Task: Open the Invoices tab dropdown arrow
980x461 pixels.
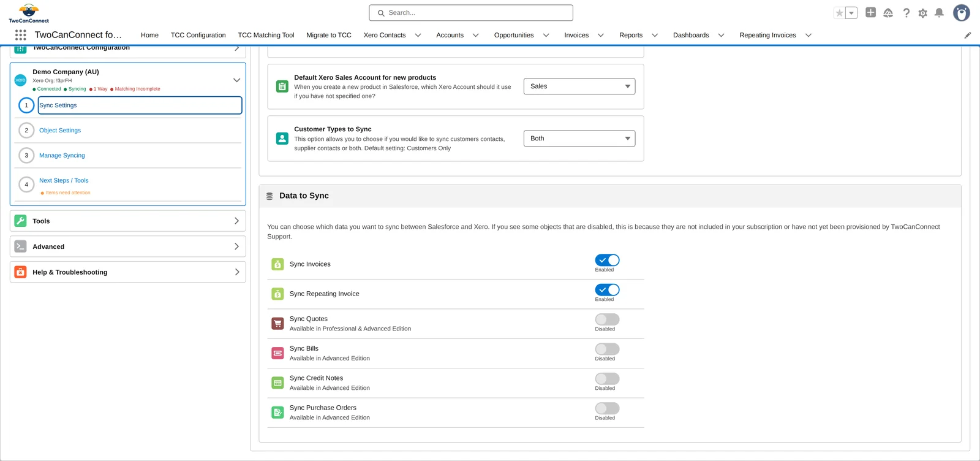Action: tap(600, 35)
